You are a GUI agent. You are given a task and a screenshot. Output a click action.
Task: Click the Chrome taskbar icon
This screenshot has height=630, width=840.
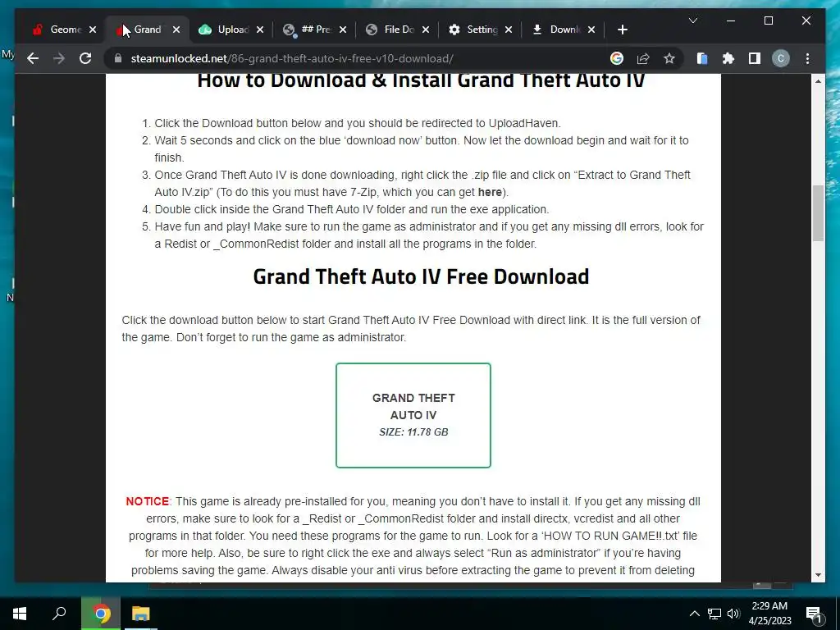100,614
